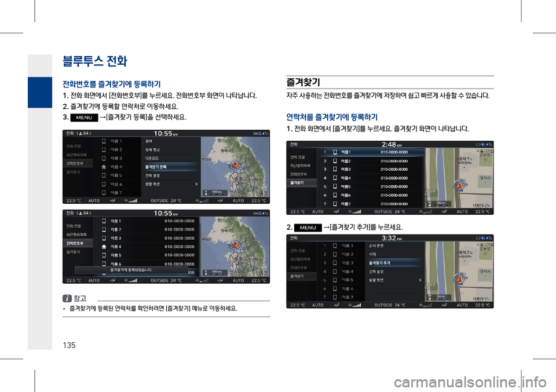Screen dimensions: 556x392
Task: Tap the 100 m map scale on the 2:48 screen
Action: pyautogui.click(x=438, y=204)
